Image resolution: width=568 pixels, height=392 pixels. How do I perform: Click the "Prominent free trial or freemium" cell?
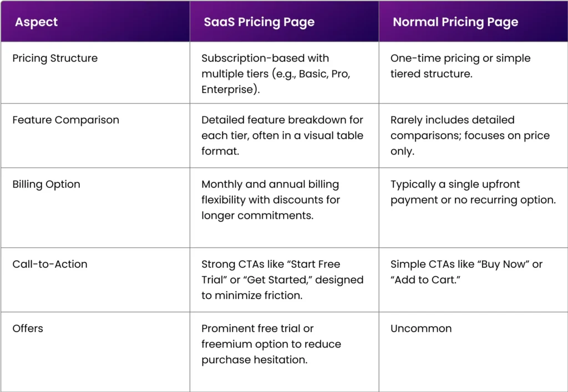point(271,344)
